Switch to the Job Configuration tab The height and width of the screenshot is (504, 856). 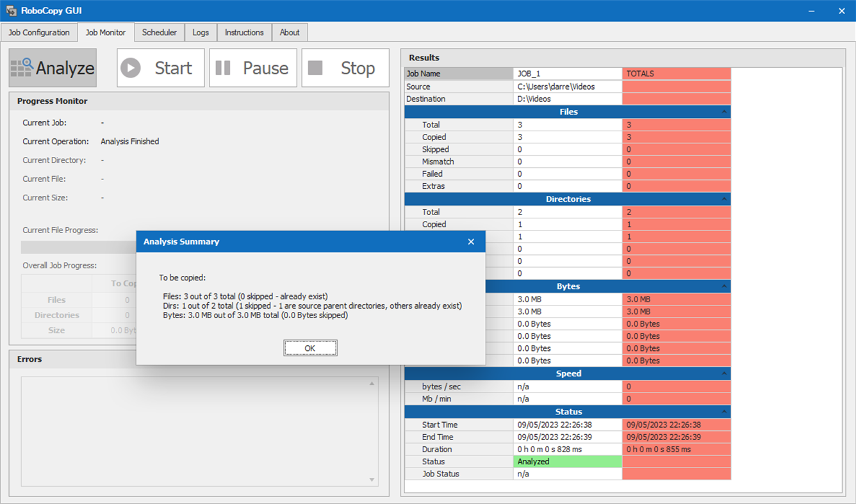tap(38, 32)
